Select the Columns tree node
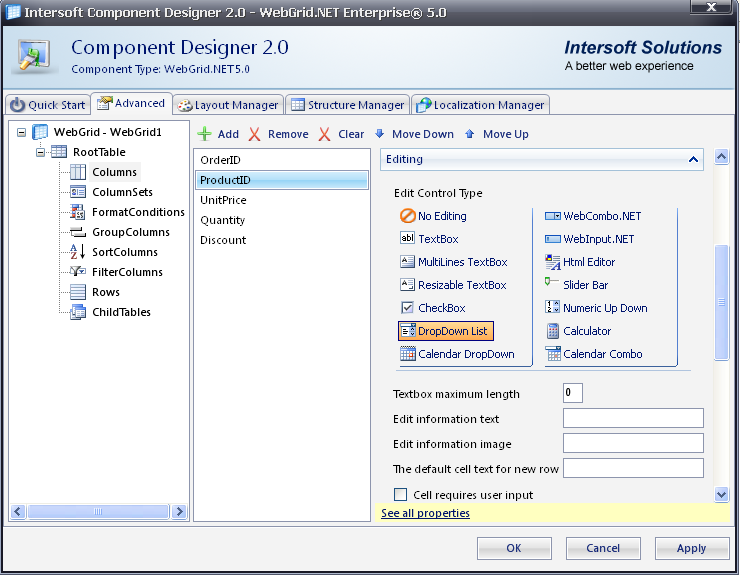 click(x=114, y=172)
